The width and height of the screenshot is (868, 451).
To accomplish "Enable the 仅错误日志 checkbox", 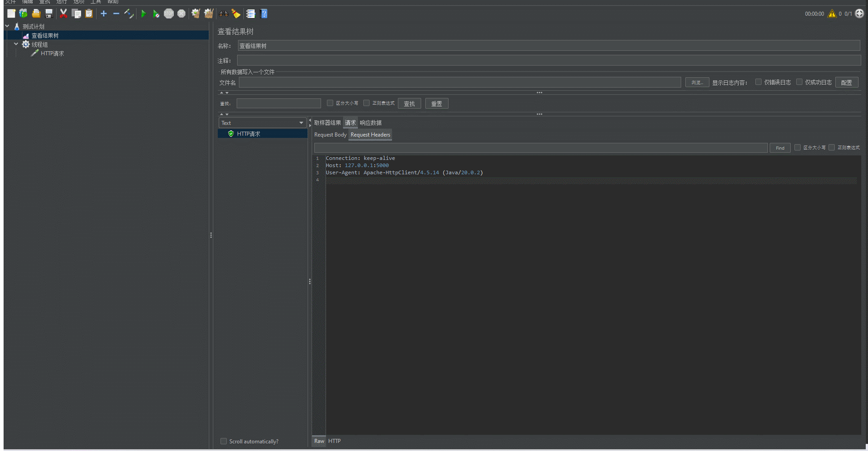I will [758, 82].
